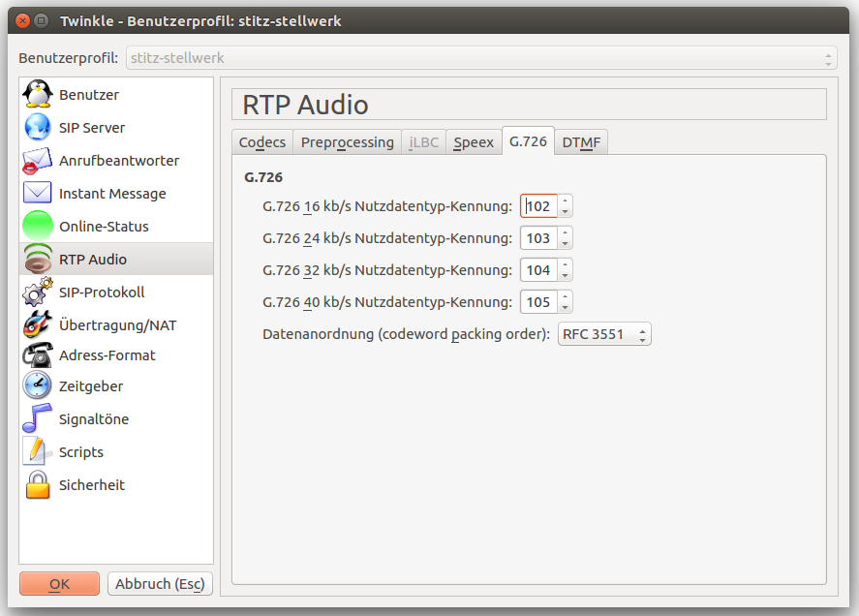Click the green circle Online-Status icon

[x=37, y=226]
